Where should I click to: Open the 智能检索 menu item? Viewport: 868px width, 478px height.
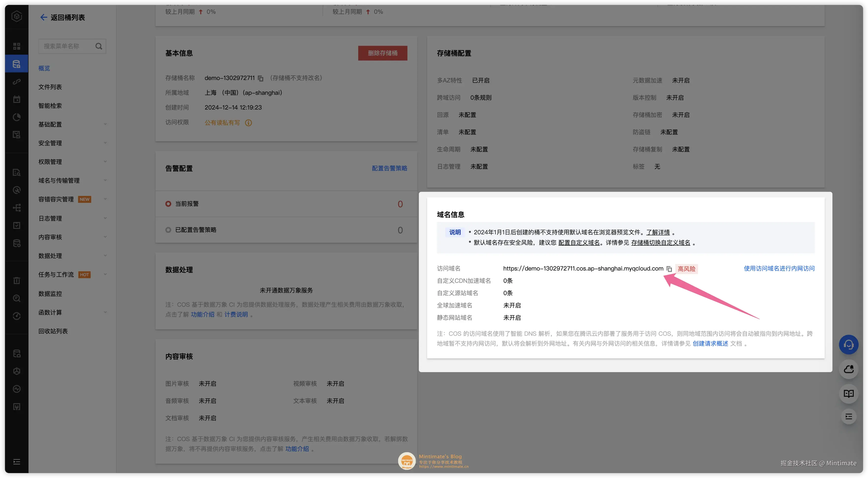pos(50,106)
